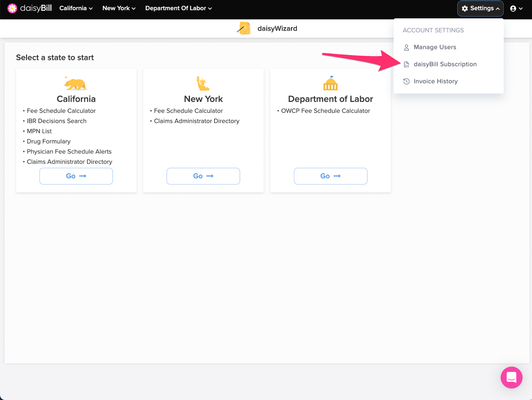Screen dimensions: 532x400
Task: Click the Statue of Liberty icon
Action: coord(203,83)
